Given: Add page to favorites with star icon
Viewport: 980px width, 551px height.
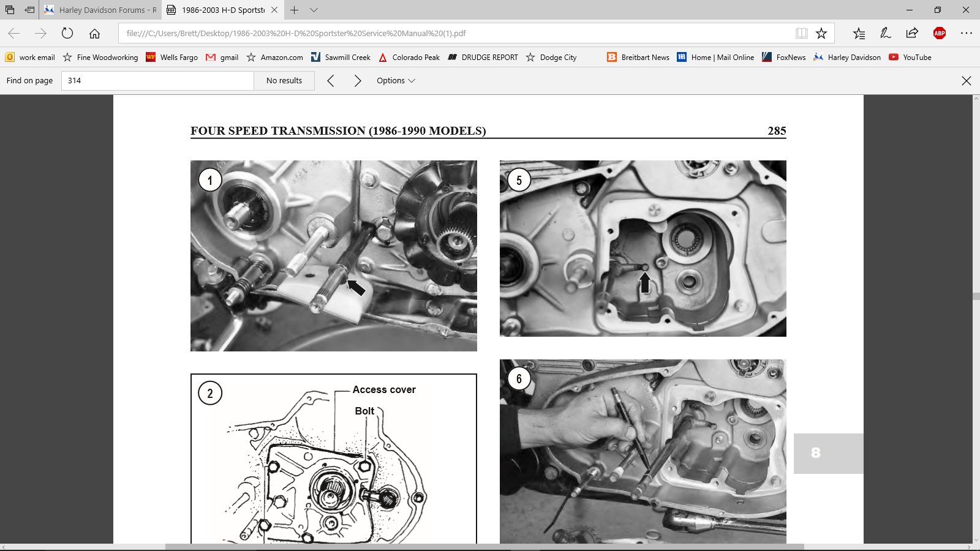Looking at the screenshot, I should tap(821, 33).
